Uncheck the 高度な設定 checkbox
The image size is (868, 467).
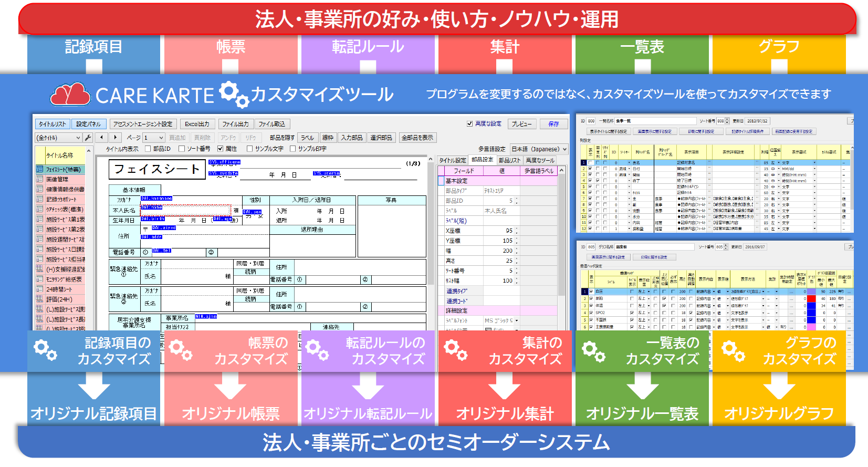[470, 124]
